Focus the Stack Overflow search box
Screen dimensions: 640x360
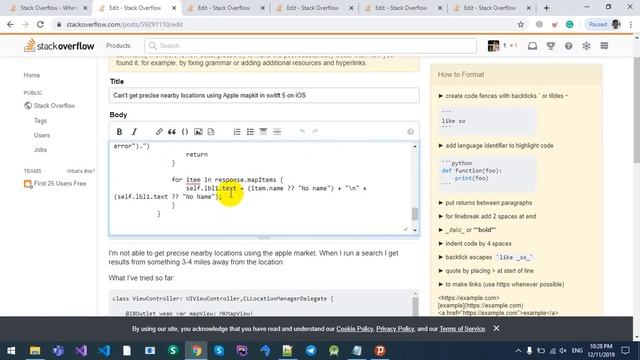coord(310,46)
